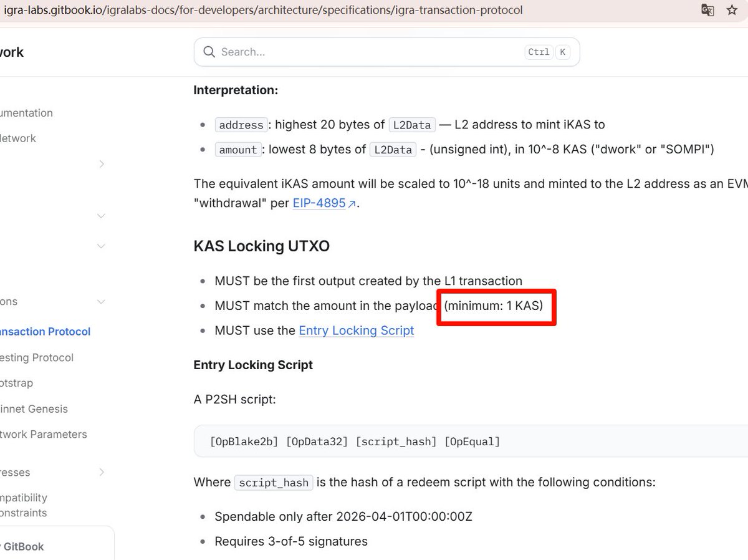Focus the Search... input field

point(386,52)
